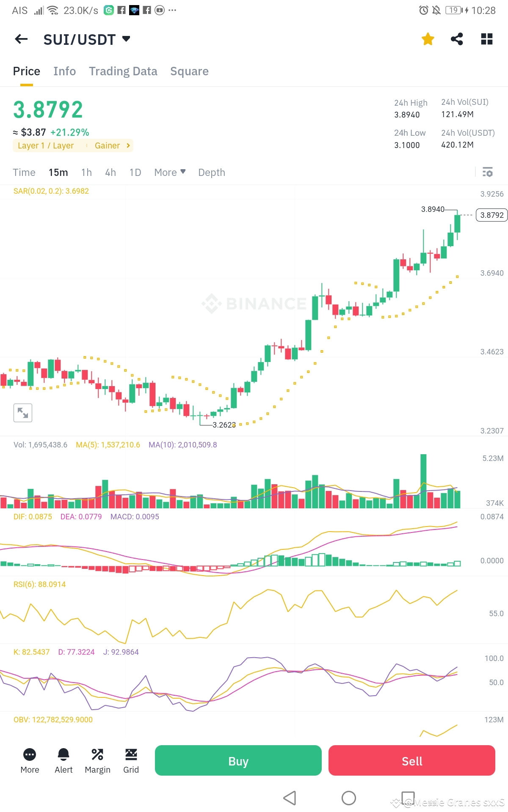Tap the OBV indicator label
The width and height of the screenshot is (508, 812).
[x=53, y=720]
